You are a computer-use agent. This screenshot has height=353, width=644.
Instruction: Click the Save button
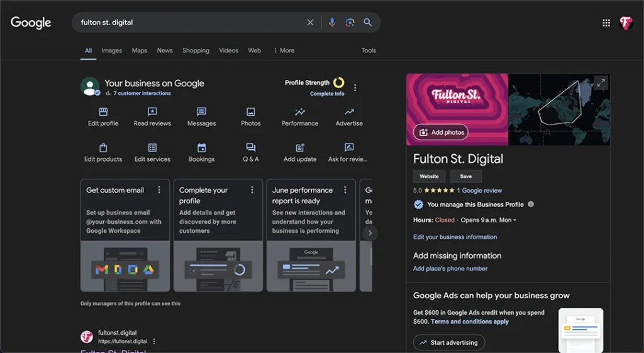(466, 176)
